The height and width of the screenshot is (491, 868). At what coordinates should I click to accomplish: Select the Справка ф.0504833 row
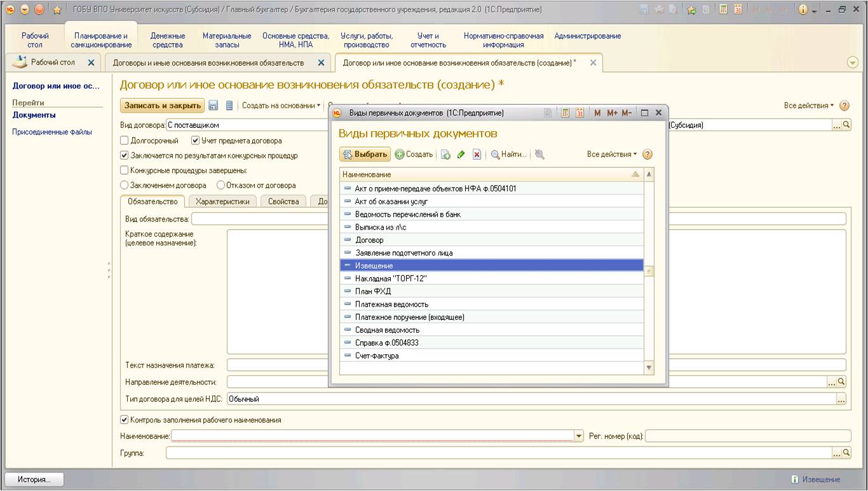coord(492,343)
